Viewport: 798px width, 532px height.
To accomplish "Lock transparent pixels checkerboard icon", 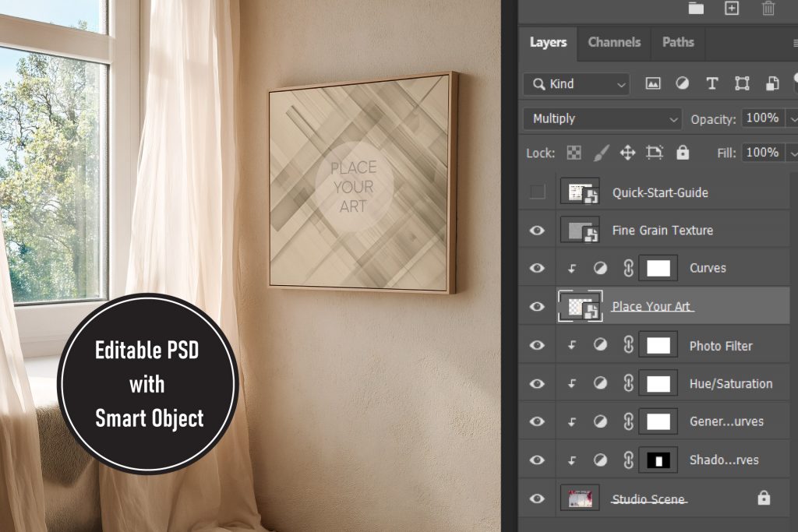I will (574, 153).
